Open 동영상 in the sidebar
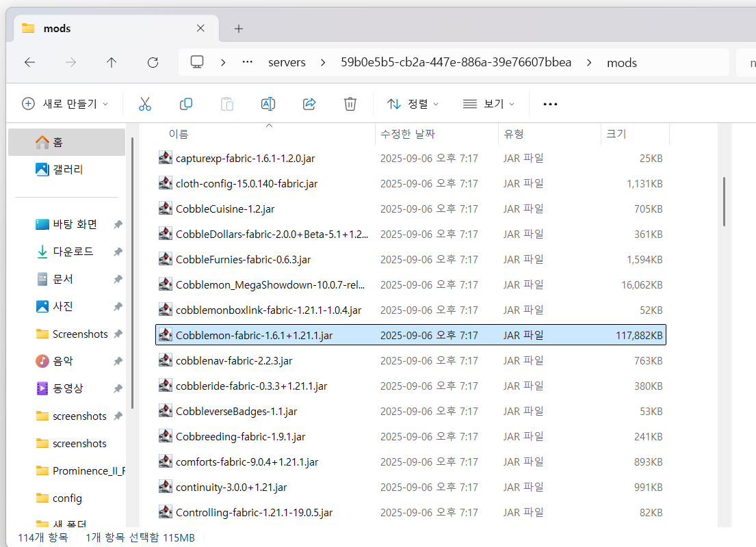Image resolution: width=756 pixels, height=547 pixels. tap(66, 388)
